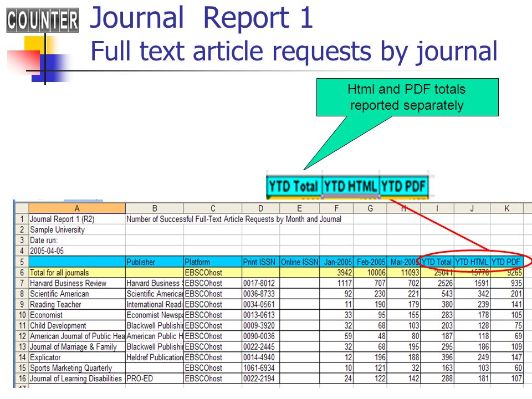The height and width of the screenshot is (399, 532).
Task: Click 'American Journal of Public Hea' cell
Action: coord(77,336)
